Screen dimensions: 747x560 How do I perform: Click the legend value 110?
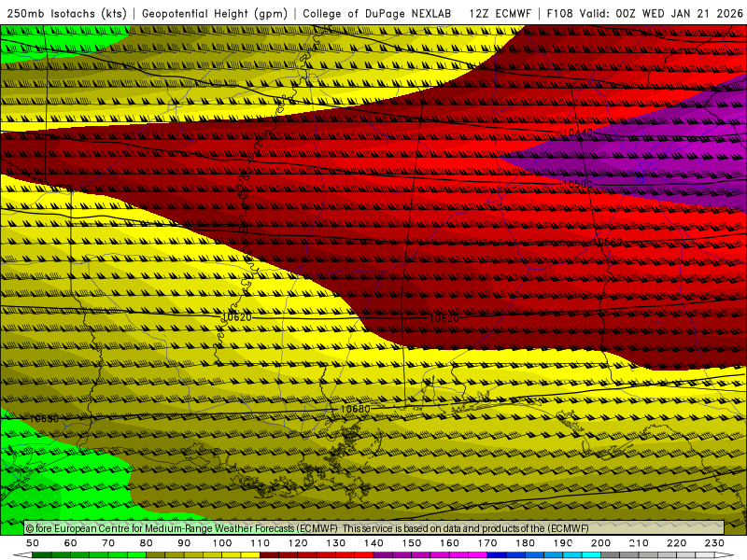tap(260, 543)
